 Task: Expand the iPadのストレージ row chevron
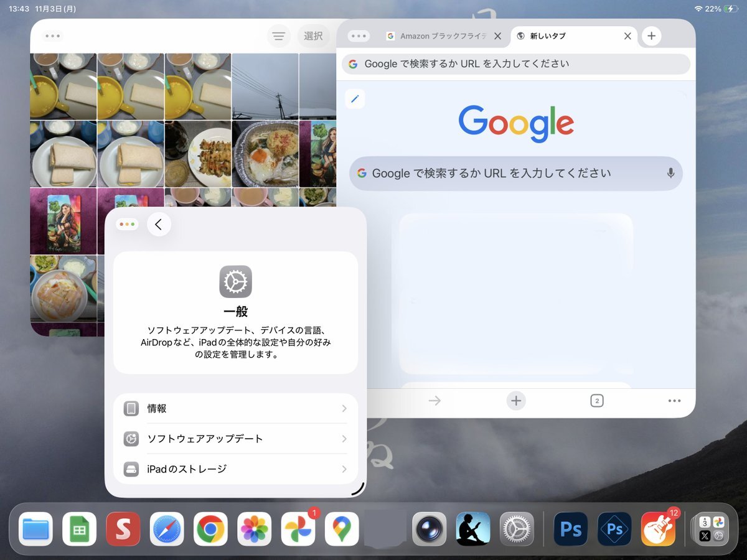[x=344, y=469]
